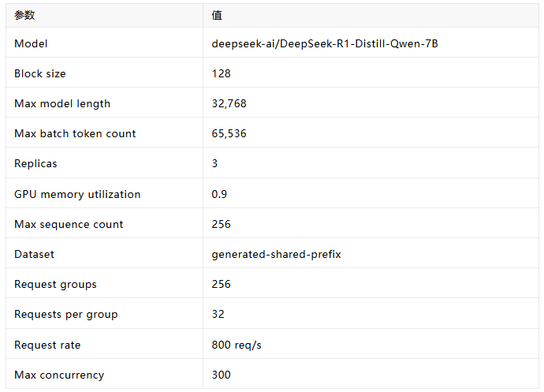Click the '值' column header
The height and width of the screenshot is (392, 544).
[x=371, y=15]
